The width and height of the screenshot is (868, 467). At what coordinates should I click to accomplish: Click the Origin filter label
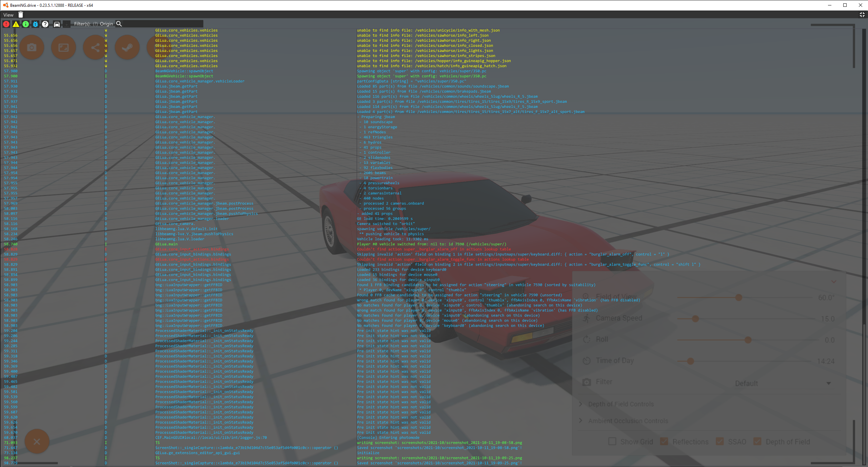tap(106, 24)
